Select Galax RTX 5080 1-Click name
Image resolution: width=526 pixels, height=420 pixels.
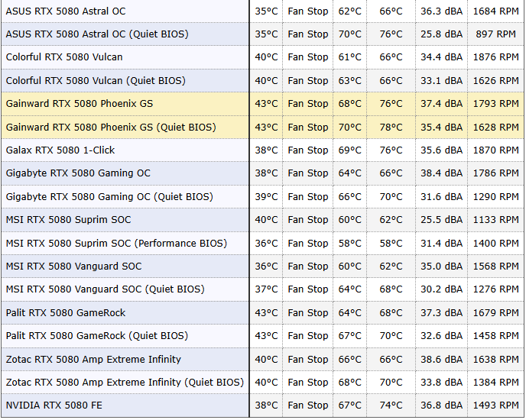(x=60, y=150)
